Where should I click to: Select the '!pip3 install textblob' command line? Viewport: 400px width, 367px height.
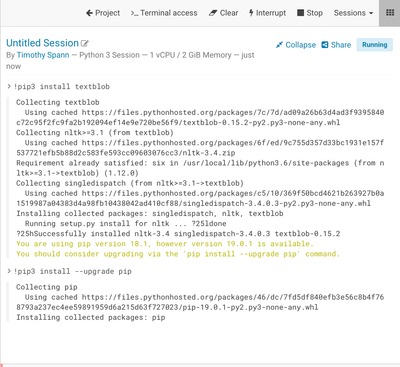point(62,87)
